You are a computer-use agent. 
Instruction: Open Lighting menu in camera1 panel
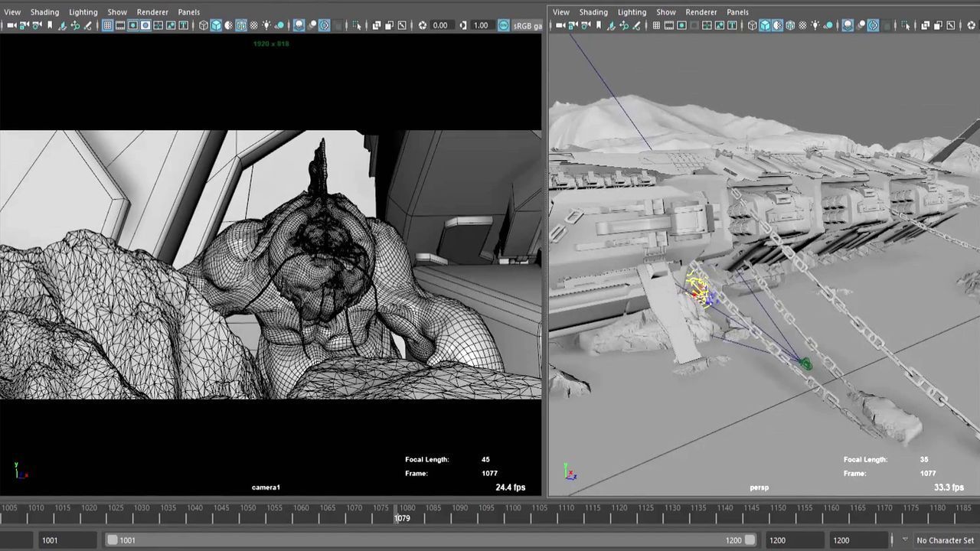pyautogui.click(x=83, y=12)
